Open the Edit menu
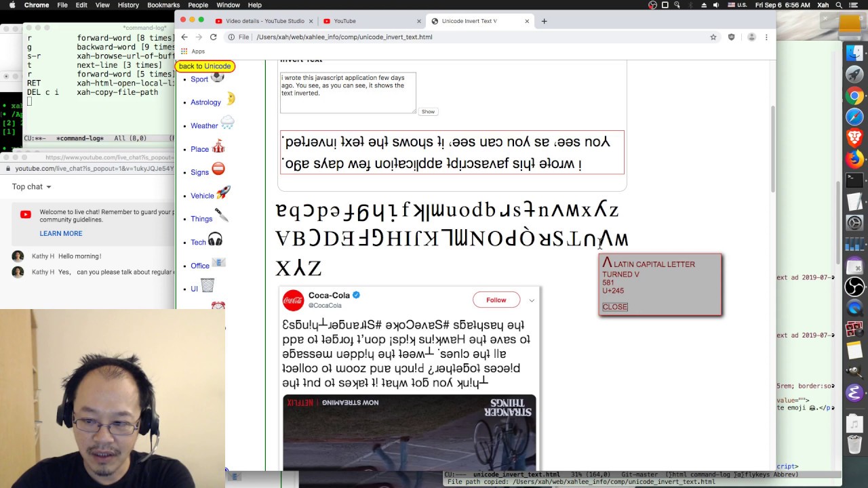868x488 pixels. point(81,5)
